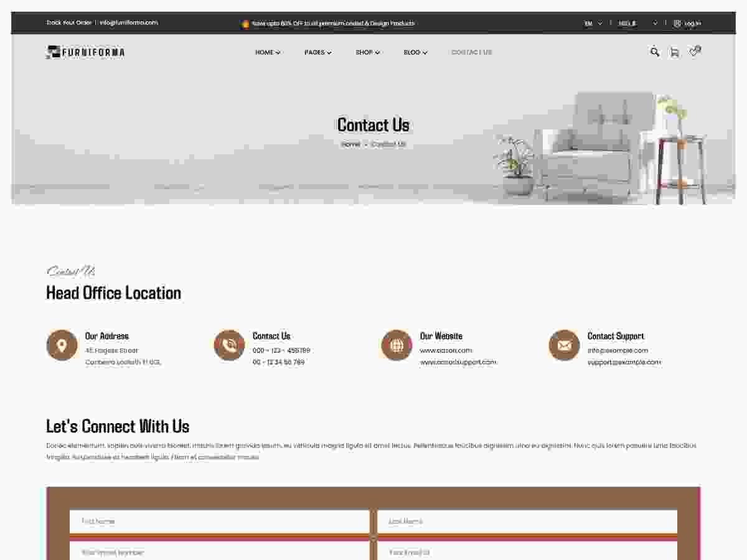Click the discount offer badge icon

(245, 24)
